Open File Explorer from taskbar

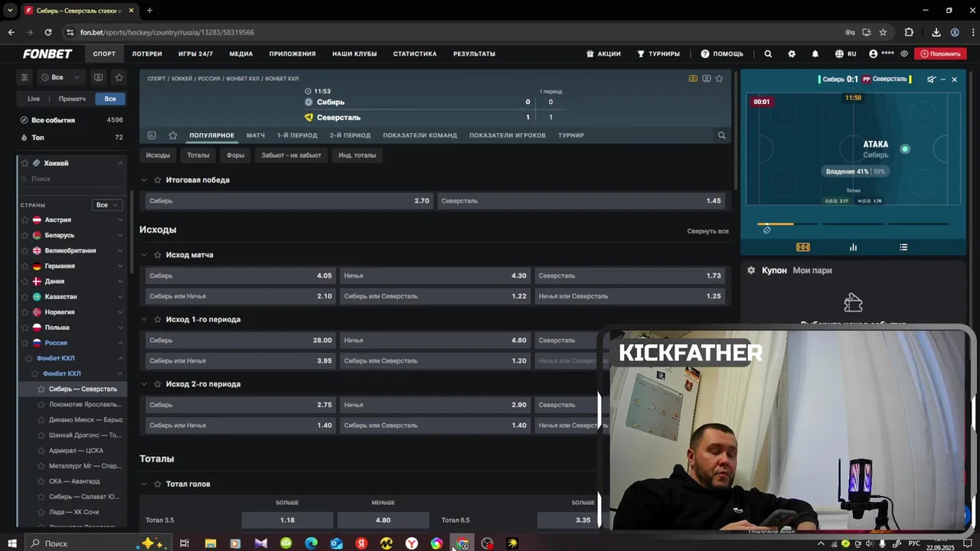[x=210, y=543]
